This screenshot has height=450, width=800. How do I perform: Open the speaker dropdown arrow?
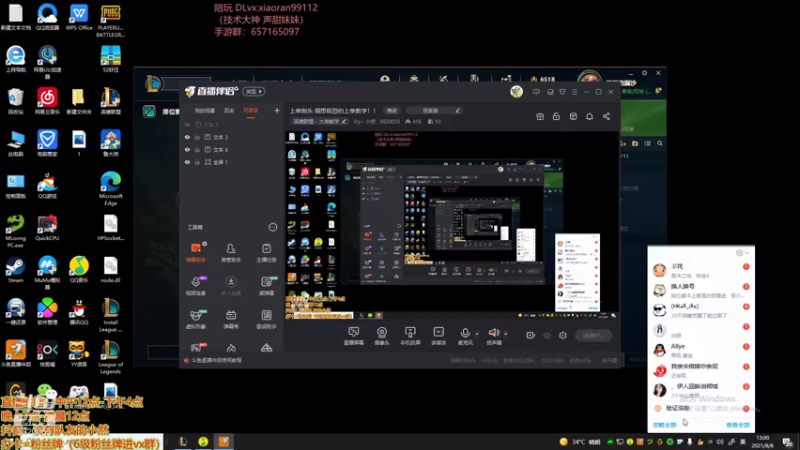pos(506,334)
